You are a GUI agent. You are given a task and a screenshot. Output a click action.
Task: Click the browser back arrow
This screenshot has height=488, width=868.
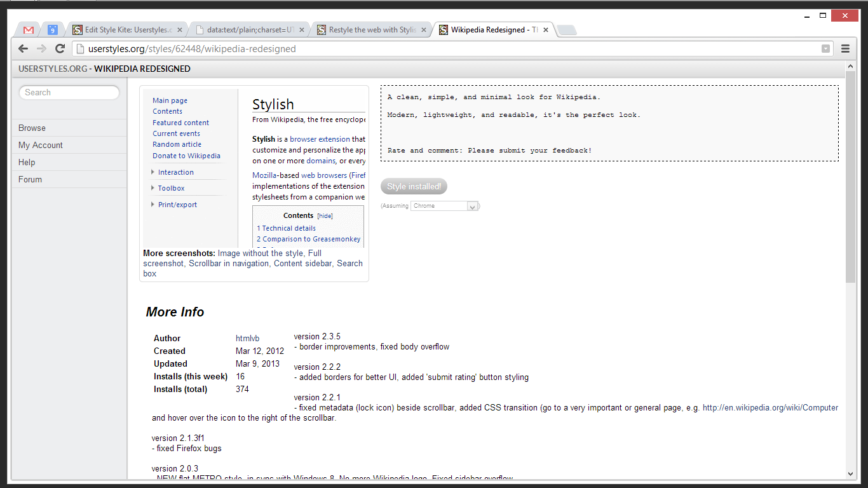tap(23, 49)
